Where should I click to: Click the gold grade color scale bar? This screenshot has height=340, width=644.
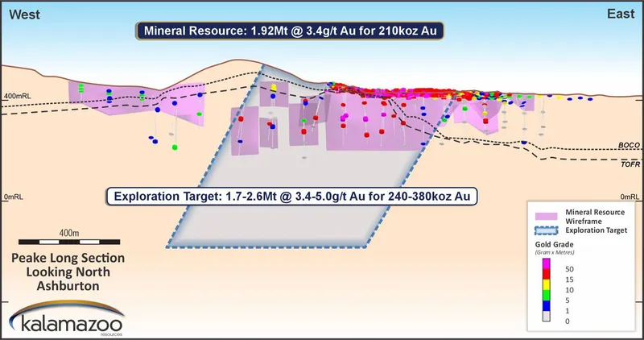pyautogui.click(x=547, y=290)
